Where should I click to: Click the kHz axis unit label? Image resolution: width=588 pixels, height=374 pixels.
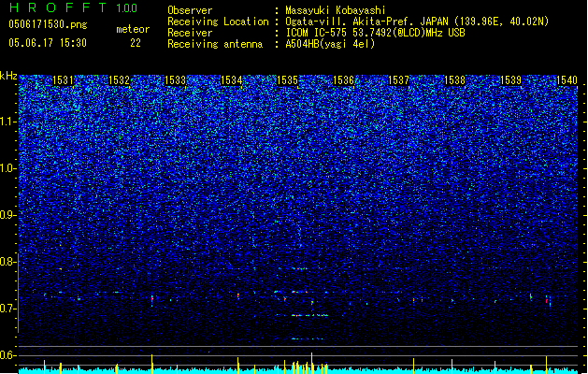[x=8, y=76]
